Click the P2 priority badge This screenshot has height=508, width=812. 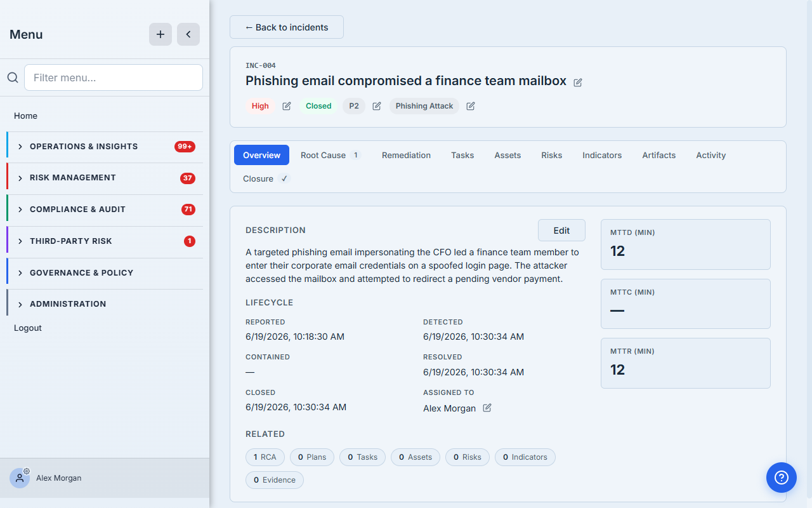354,106
